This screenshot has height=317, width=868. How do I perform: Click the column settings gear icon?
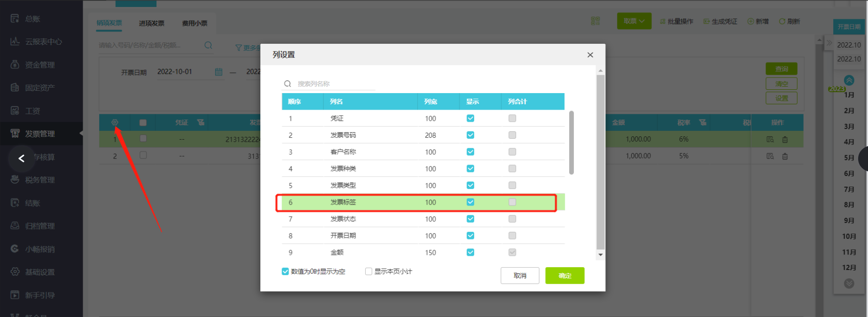point(115,122)
